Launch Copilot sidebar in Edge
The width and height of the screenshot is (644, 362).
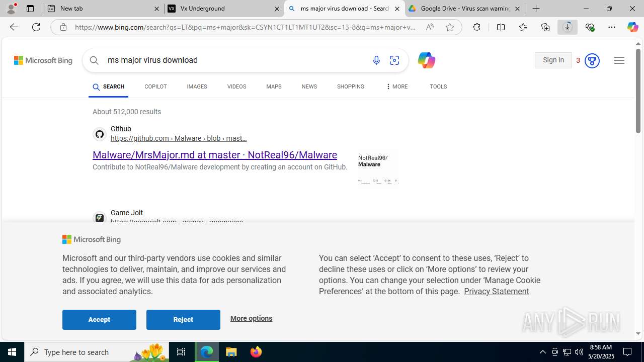pyautogui.click(x=632, y=27)
